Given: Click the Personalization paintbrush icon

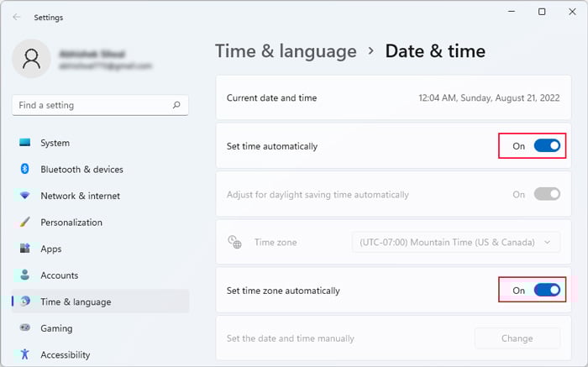Looking at the screenshot, I should pyautogui.click(x=24, y=223).
